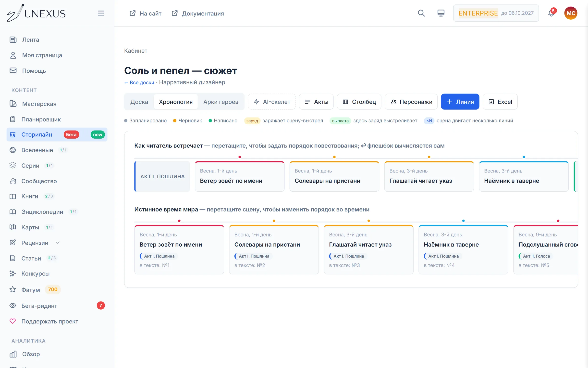
Task: Open the Документация link
Action: pyautogui.click(x=198, y=13)
